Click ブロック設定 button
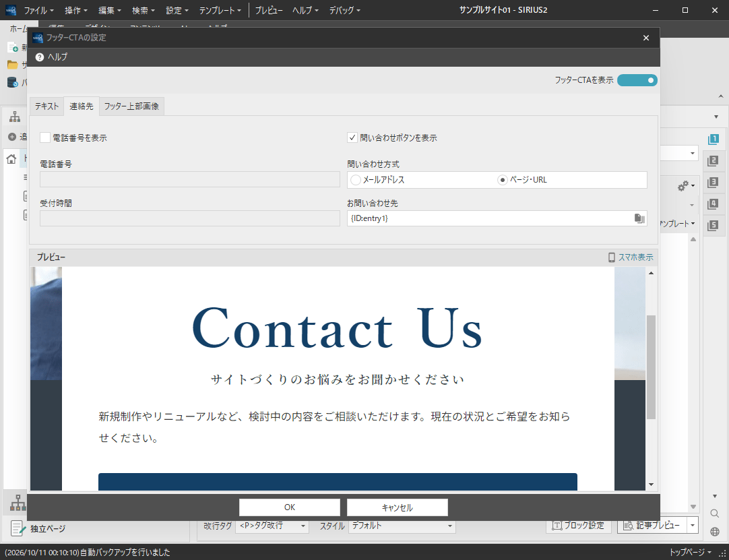Viewport: 729px width, 560px height. (x=578, y=526)
